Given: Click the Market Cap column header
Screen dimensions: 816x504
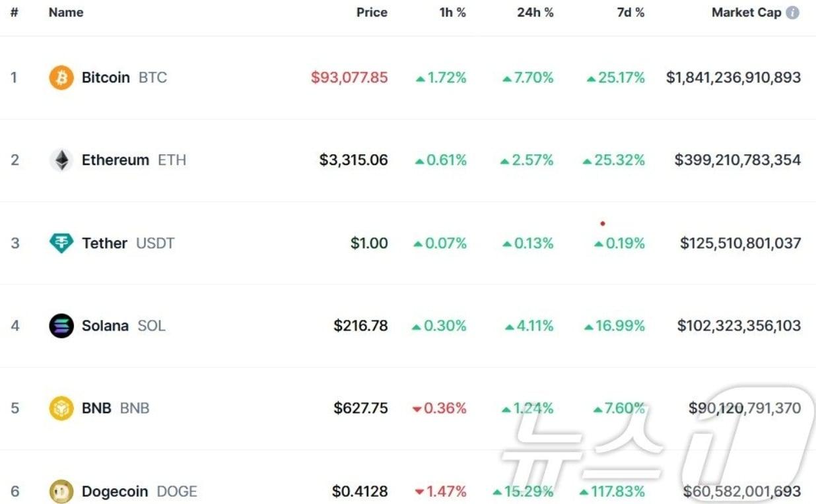Looking at the screenshot, I should (746, 13).
